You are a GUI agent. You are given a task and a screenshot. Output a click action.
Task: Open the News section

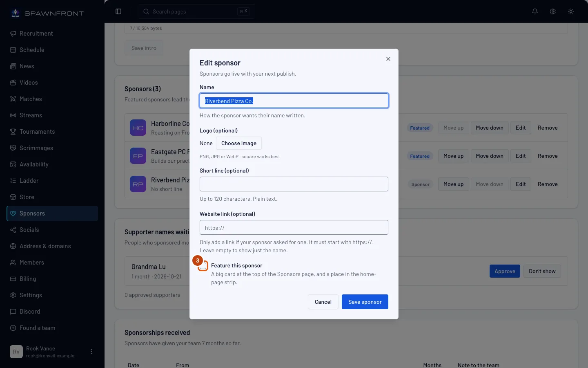point(52,66)
